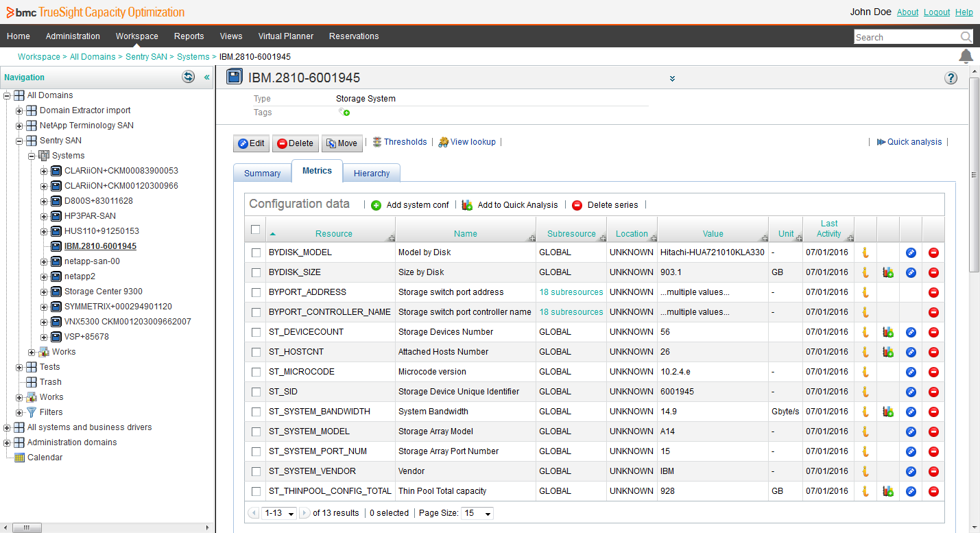The width and height of the screenshot is (980, 533).
Task: Select netapp2 in the Systems tree
Action: 80,276
